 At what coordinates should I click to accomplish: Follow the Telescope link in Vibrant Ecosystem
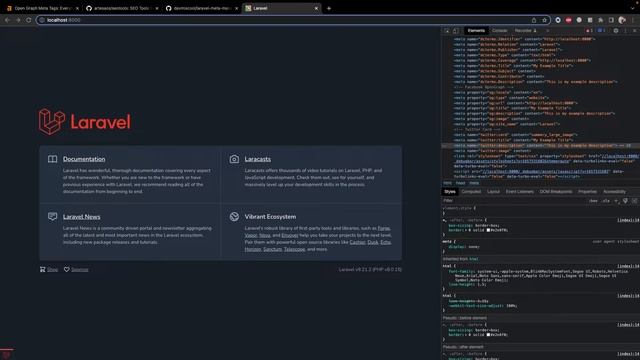click(x=294, y=249)
